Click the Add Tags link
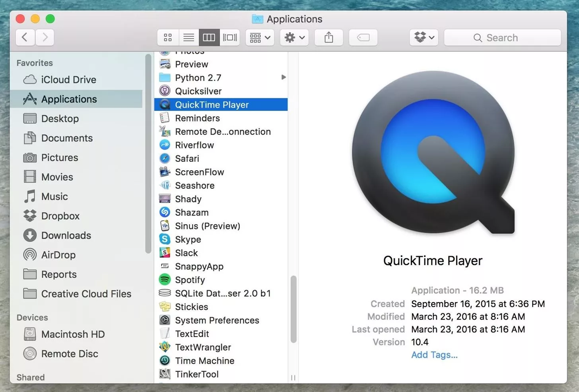 tap(434, 355)
